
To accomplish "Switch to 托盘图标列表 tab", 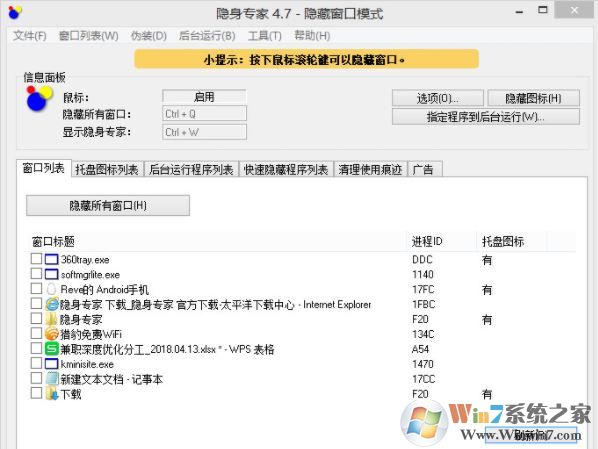I will (x=107, y=170).
